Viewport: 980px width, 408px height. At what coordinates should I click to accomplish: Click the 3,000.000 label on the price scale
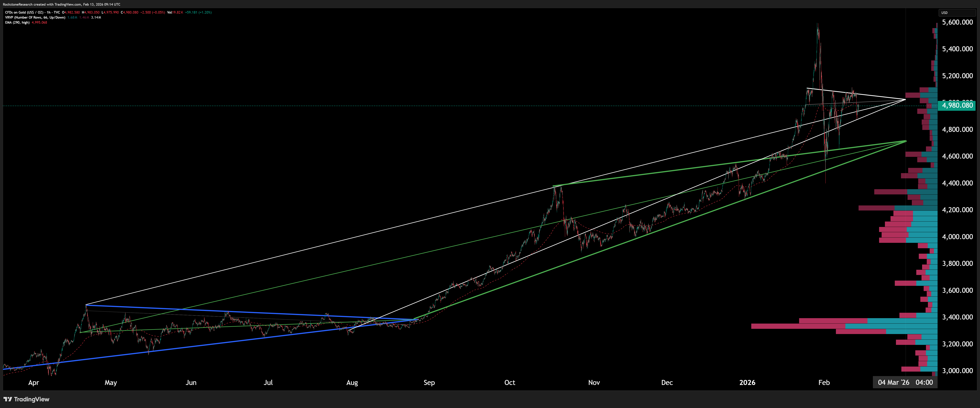point(957,370)
